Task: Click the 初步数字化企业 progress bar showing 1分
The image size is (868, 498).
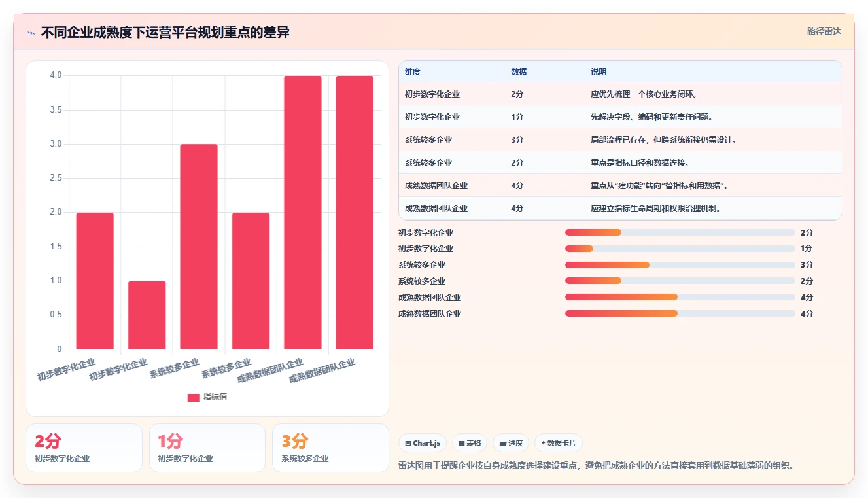Action: (x=680, y=249)
